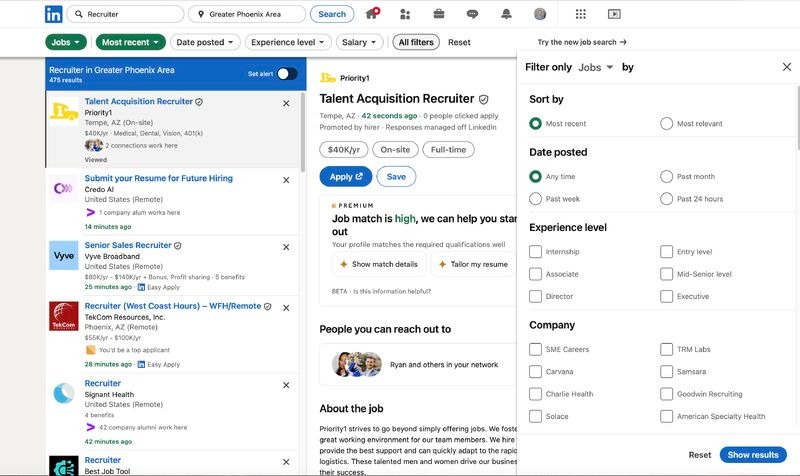Screen dimensions: 800x476
Task: Check the Goodwin Recruiting checkbox
Action: click(666, 394)
